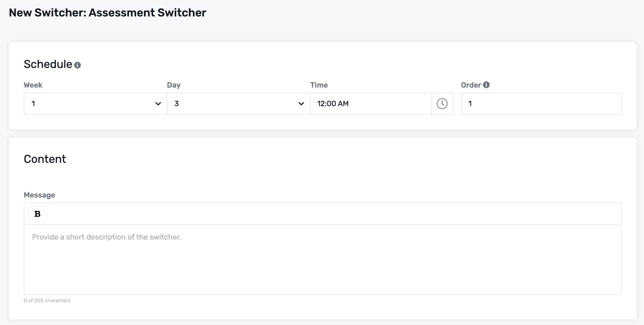Open the Day dropdown

click(x=238, y=104)
